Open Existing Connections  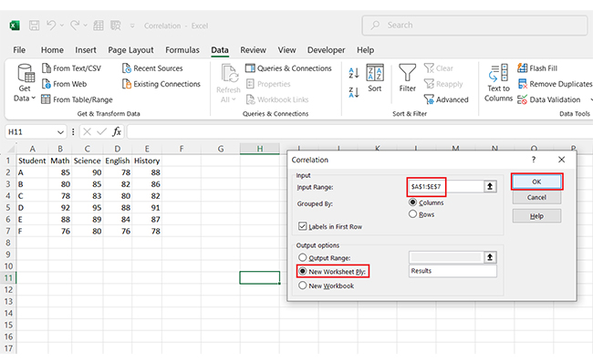[161, 84]
